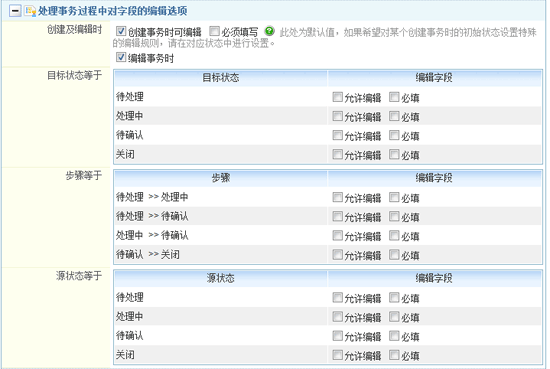Check 必填 for target state 待处理
The image size is (550, 369).
coord(394,97)
